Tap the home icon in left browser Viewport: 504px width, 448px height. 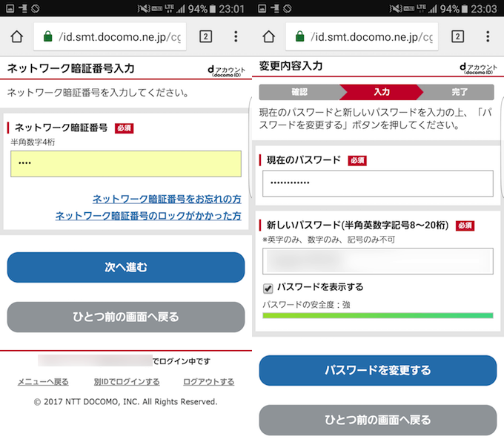pos(16,37)
